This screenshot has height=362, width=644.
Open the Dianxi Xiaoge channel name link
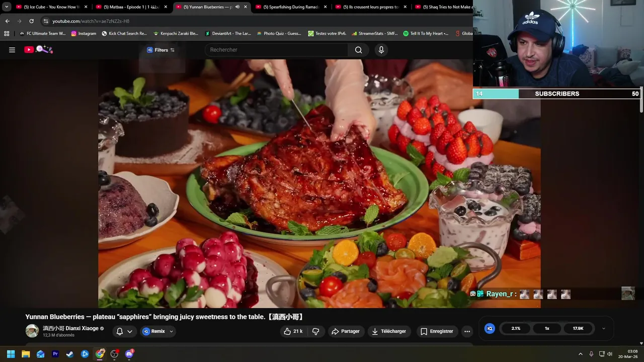[70, 328]
